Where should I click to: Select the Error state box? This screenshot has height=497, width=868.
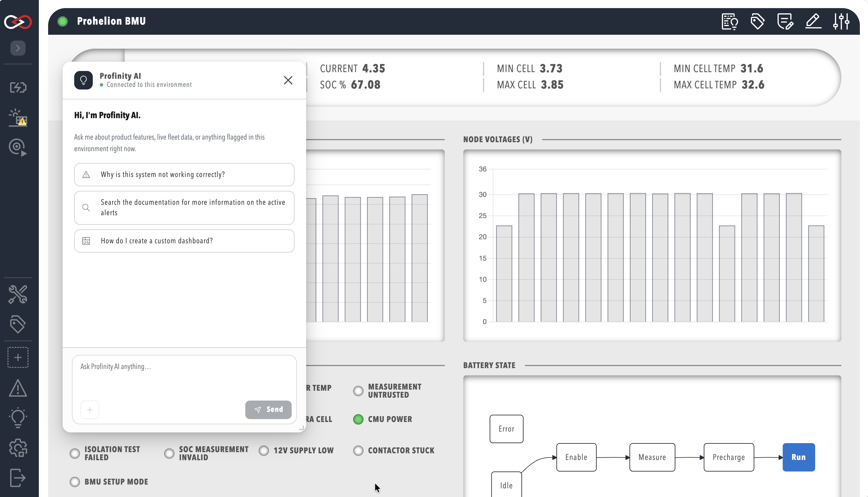[506, 429]
